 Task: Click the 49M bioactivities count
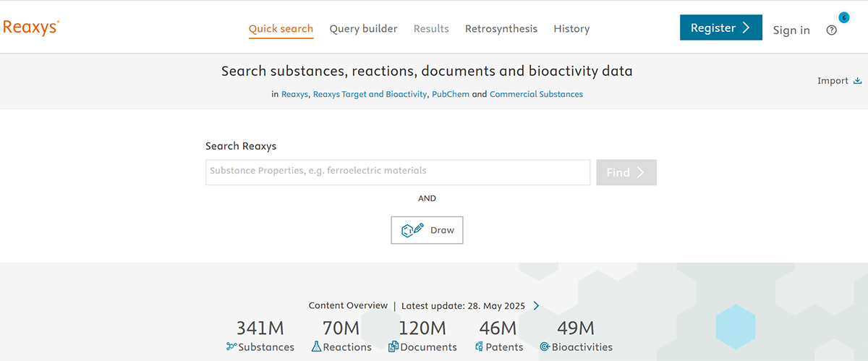tap(576, 328)
